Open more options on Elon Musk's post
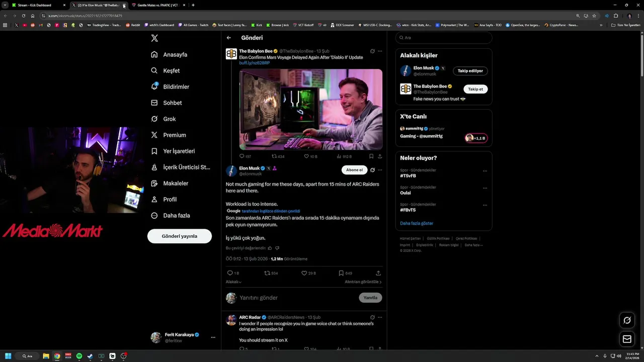 (x=380, y=170)
